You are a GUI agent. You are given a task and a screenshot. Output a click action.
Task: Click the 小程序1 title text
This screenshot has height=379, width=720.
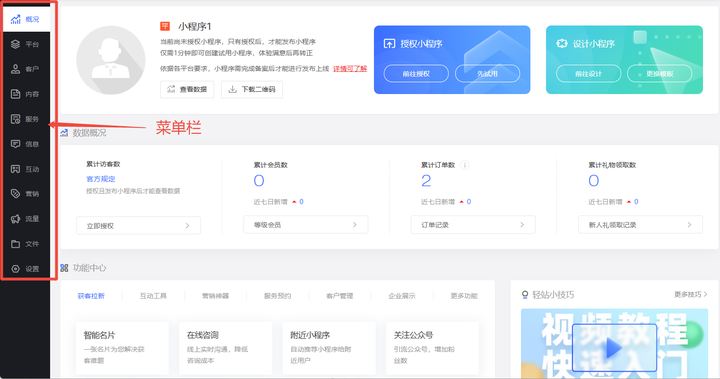pos(195,26)
